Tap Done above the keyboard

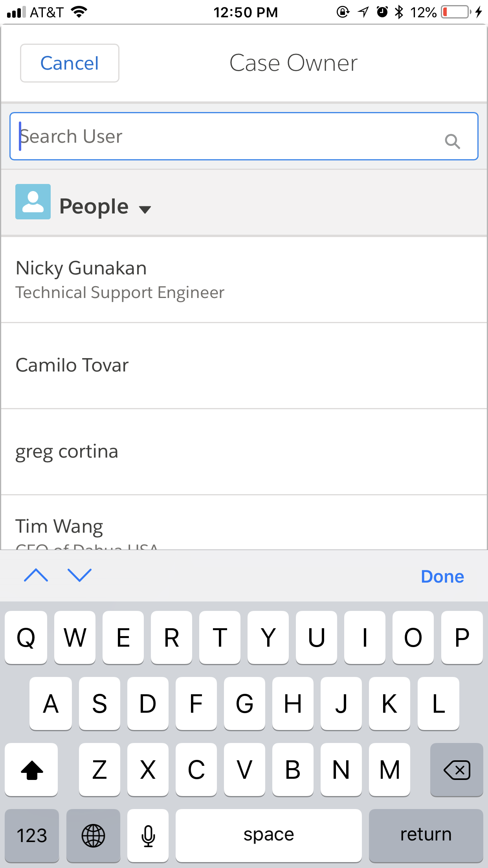click(442, 577)
